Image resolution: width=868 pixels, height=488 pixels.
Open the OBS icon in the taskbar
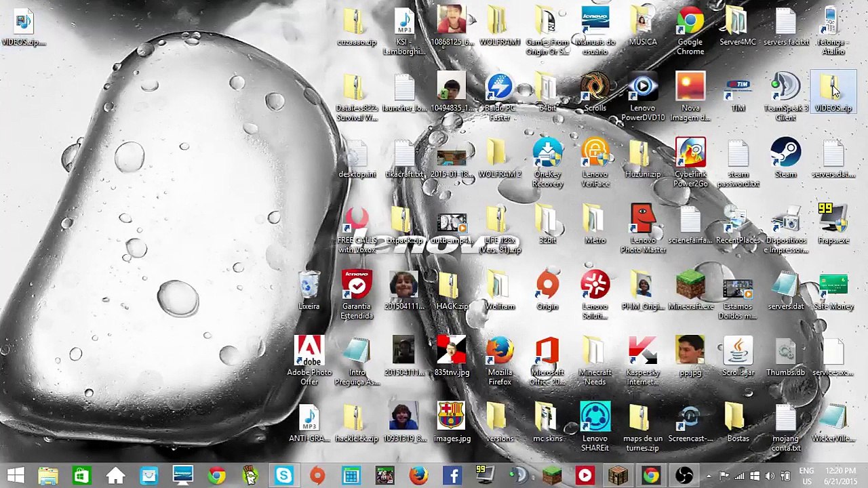coord(684,475)
